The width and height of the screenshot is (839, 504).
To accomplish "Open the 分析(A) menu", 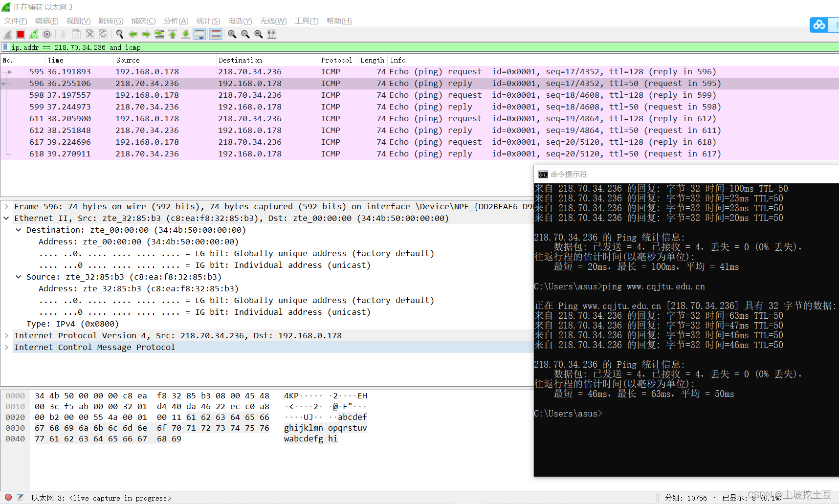I will (x=176, y=21).
